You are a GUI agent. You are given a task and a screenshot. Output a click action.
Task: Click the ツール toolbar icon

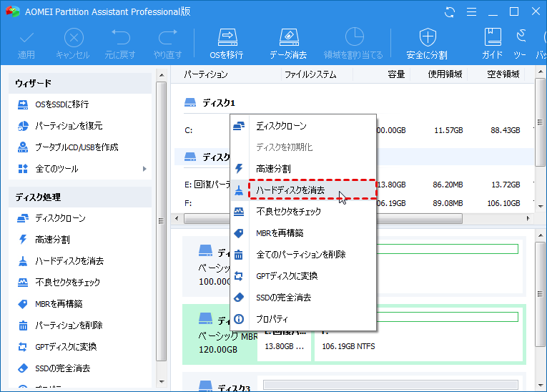click(x=521, y=36)
